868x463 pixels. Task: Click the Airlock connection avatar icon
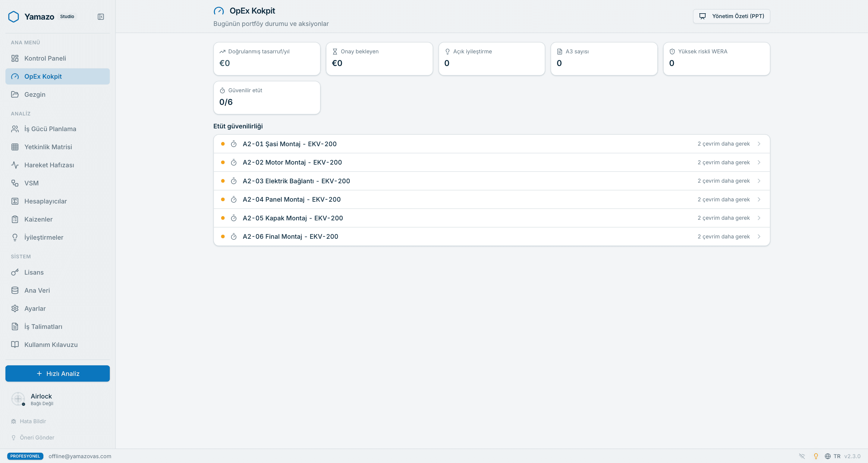click(x=18, y=398)
